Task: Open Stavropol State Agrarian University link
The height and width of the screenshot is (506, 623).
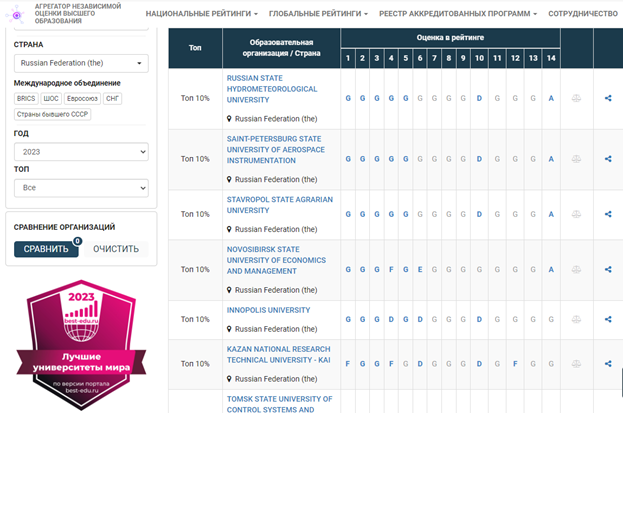Action: [x=280, y=205]
